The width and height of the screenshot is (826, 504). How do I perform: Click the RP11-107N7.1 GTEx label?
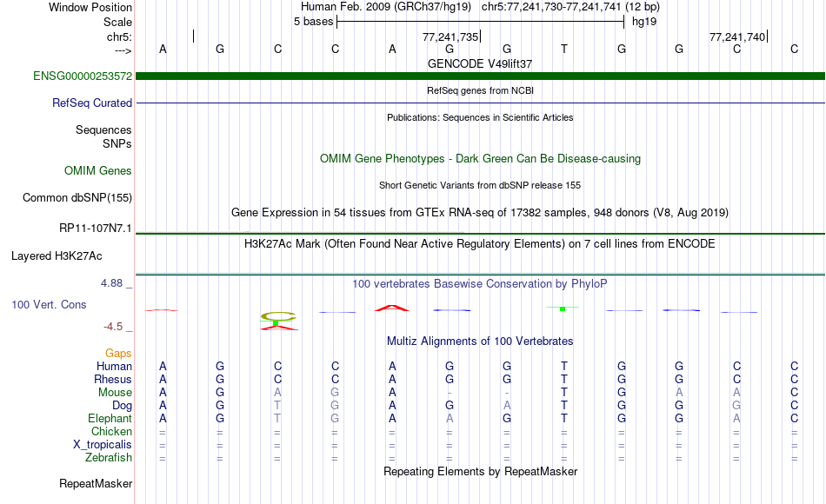pos(96,228)
